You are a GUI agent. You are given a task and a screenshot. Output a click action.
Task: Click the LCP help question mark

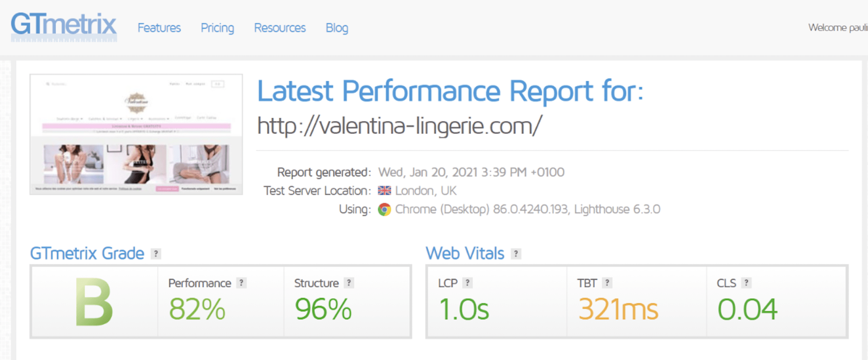467,283
